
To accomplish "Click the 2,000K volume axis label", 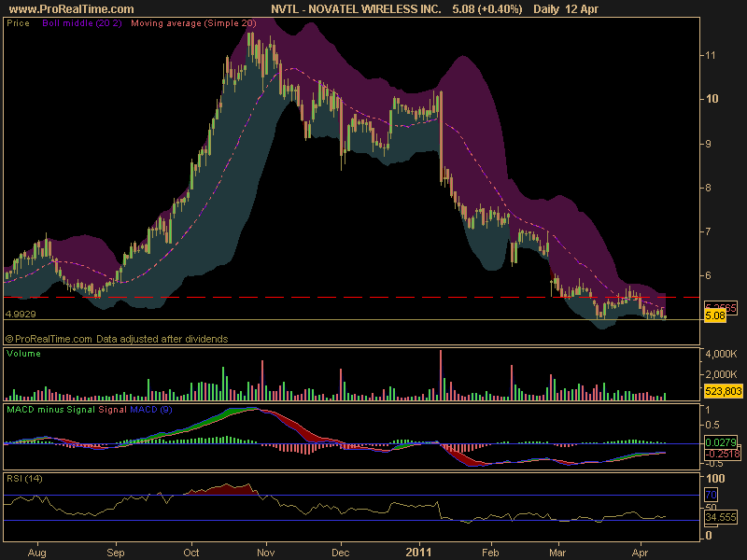I will click(721, 374).
